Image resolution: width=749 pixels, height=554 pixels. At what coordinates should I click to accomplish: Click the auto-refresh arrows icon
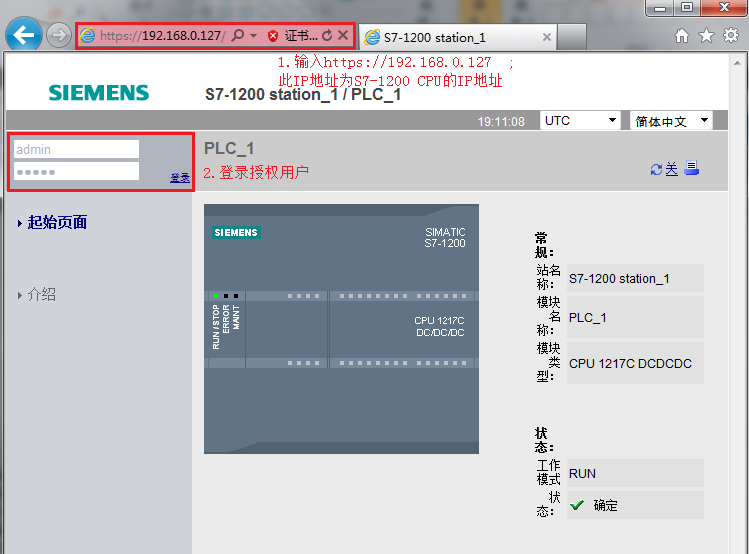click(x=656, y=169)
